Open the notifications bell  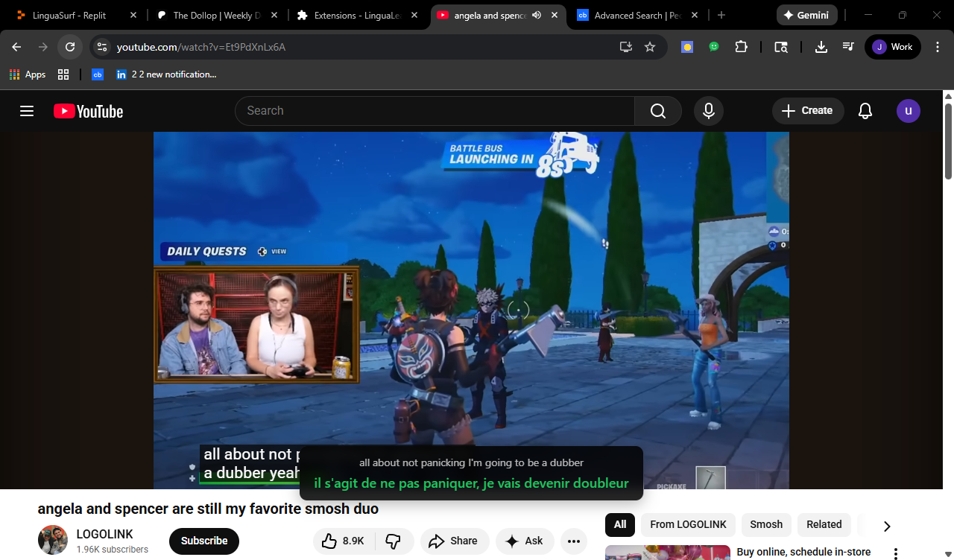pos(865,111)
